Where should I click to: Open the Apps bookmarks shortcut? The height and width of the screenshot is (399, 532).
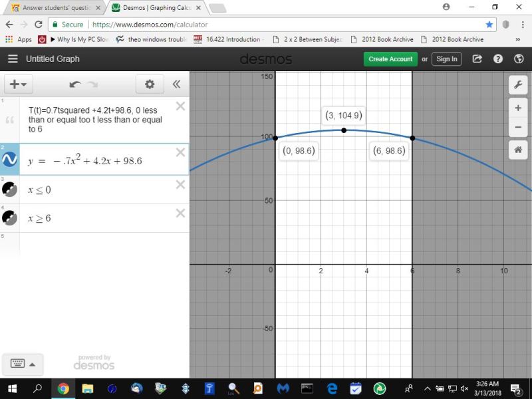pyautogui.click(x=19, y=39)
